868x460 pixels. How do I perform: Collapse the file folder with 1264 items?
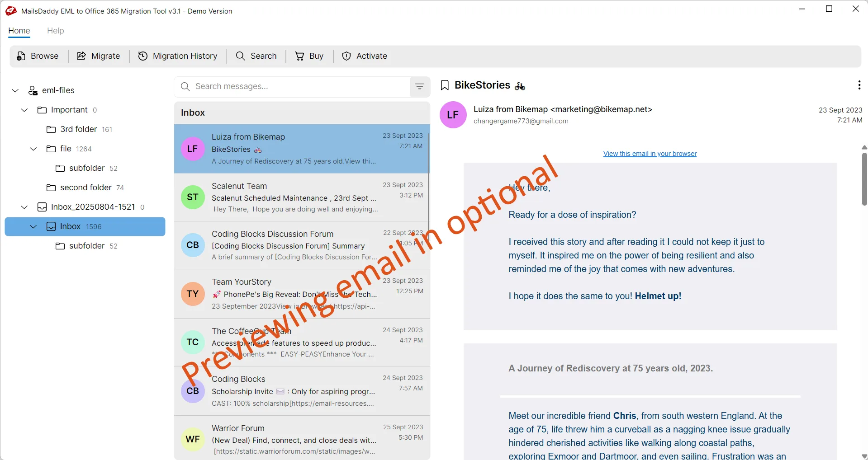33,149
